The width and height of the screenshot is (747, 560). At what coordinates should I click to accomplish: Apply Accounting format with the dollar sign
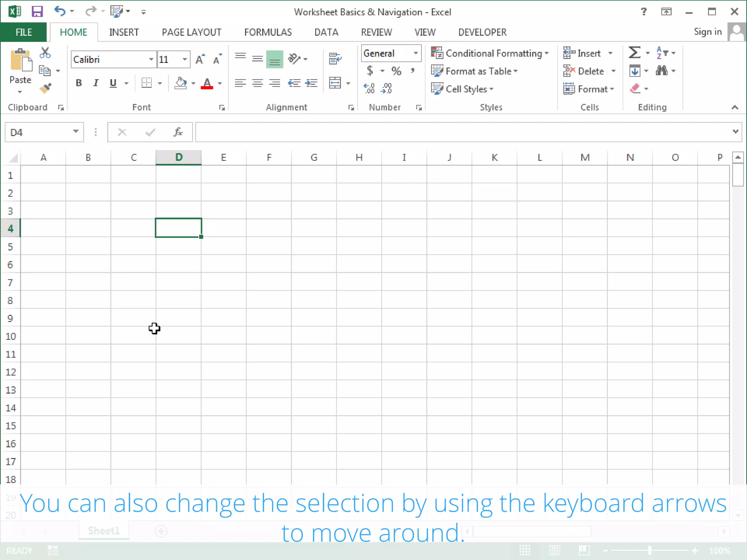click(x=370, y=70)
